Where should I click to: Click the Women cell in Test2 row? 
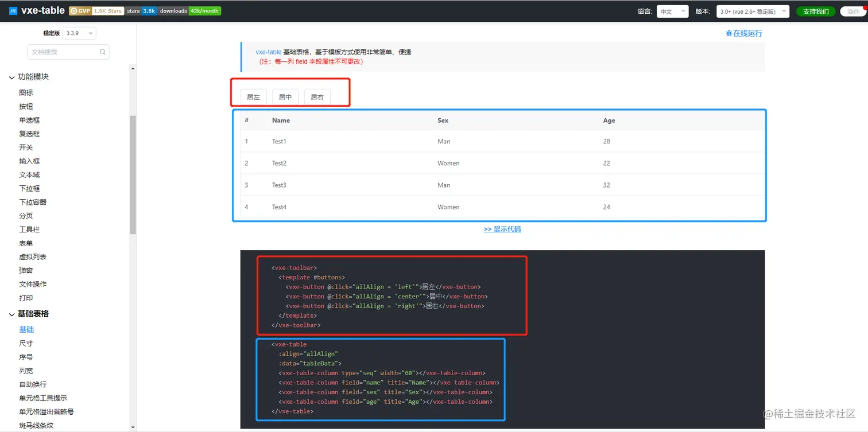pos(448,163)
